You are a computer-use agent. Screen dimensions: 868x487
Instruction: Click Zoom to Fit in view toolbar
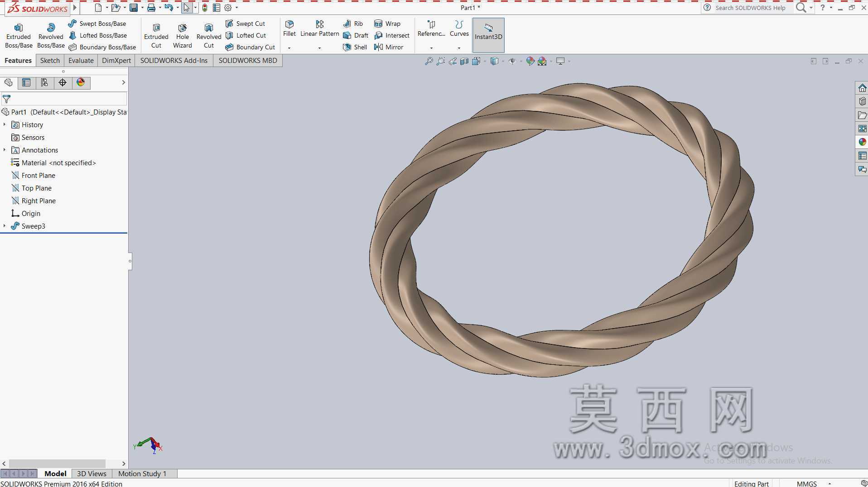pyautogui.click(x=429, y=61)
